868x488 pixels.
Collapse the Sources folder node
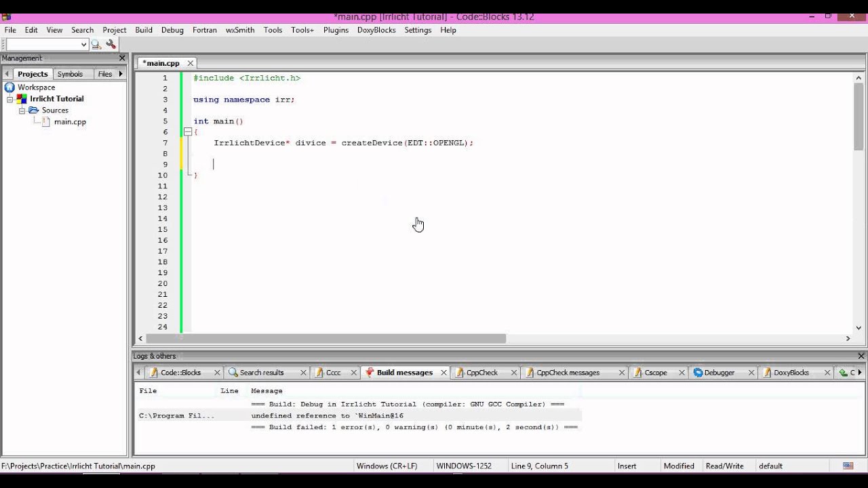pos(22,110)
